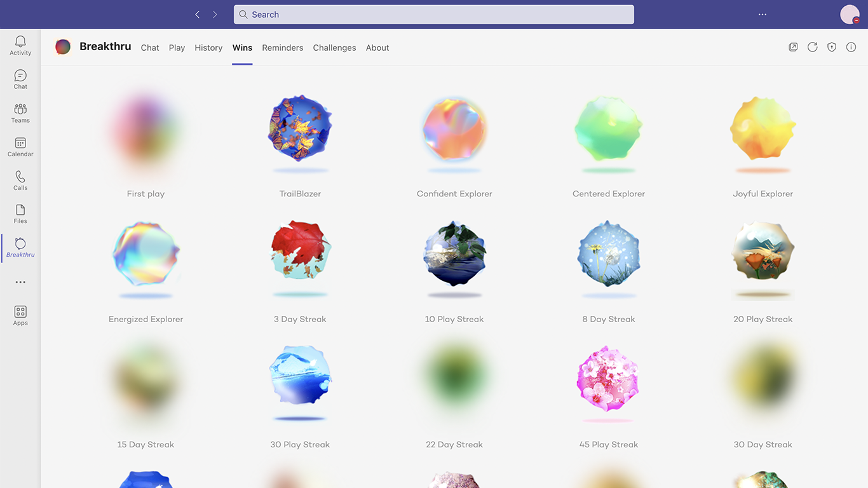Open the Activity feed in sidebar
The height and width of the screenshot is (488, 868).
point(20,45)
